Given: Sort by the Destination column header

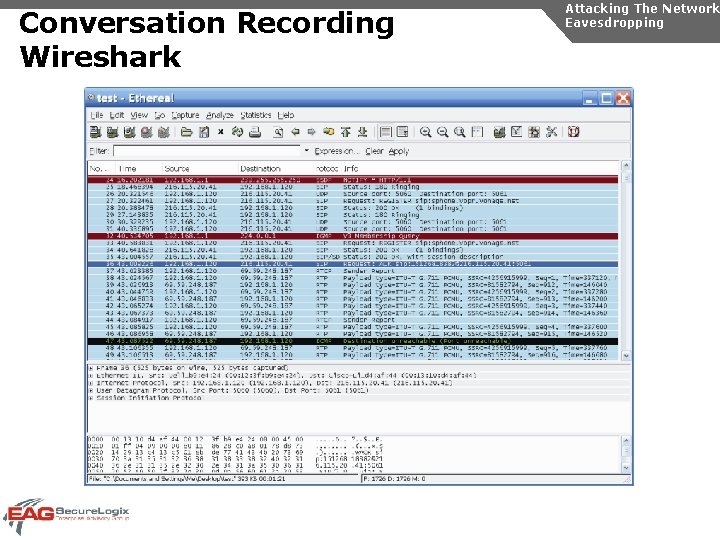Looking at the screenshot, I should [276, 169].
